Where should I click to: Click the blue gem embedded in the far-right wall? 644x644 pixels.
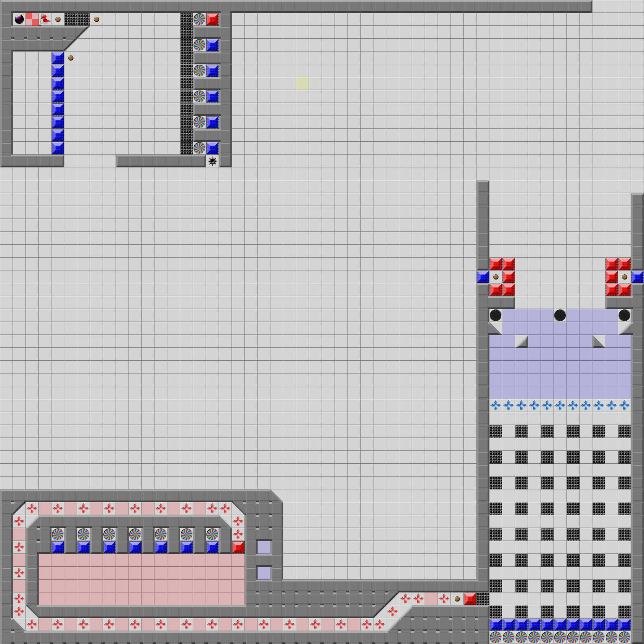click(x=637, y=277)
